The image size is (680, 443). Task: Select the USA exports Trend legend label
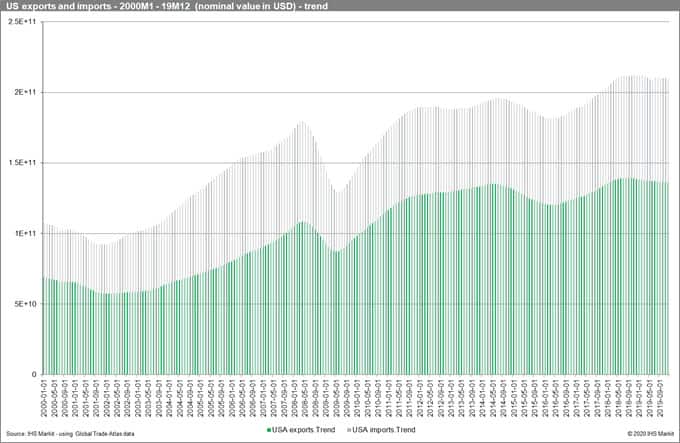(303, 429)
